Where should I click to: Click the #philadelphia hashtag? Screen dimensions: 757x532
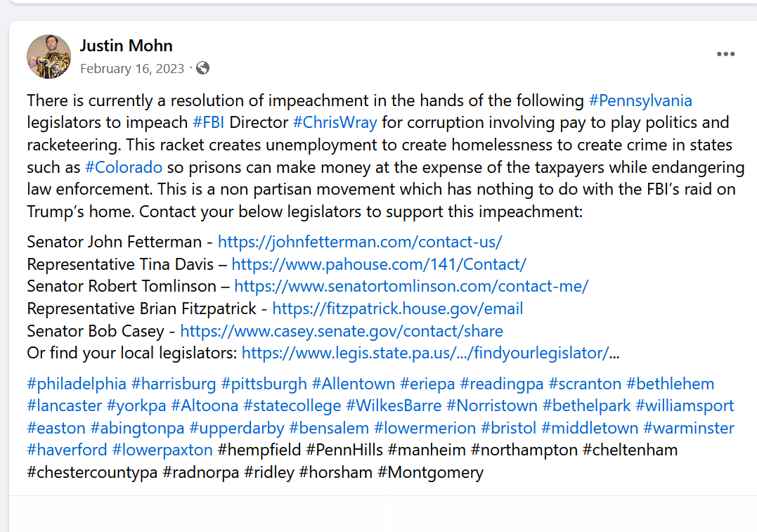(x=77, y=384)
